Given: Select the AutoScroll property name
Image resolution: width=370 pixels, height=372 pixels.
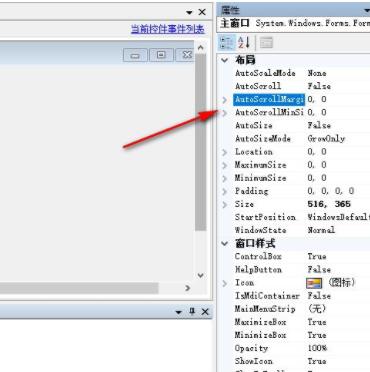Looking at the screenshot, I should pos(258,86).
